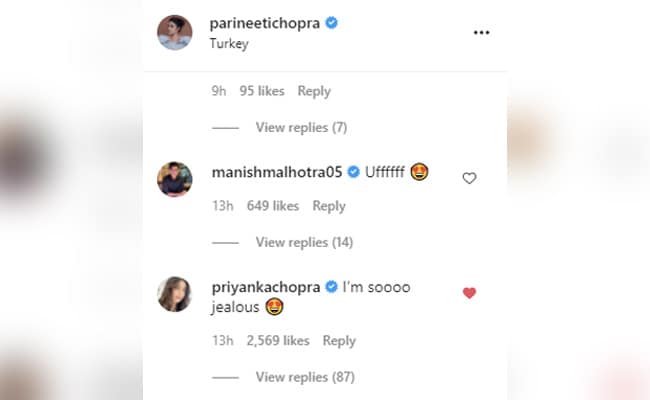View the 649 likes list
The image size is (650, 400).
270,206
